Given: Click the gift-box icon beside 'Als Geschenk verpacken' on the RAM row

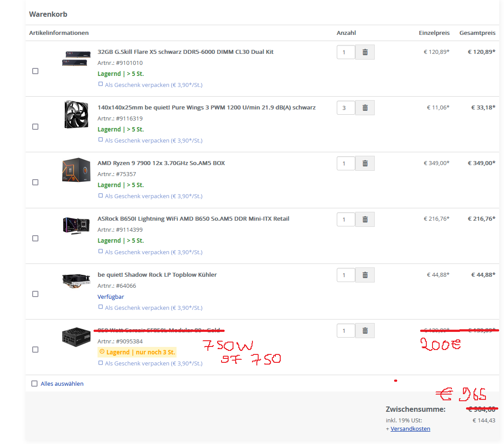Looking at the screenshot, I should coord(101,83).
